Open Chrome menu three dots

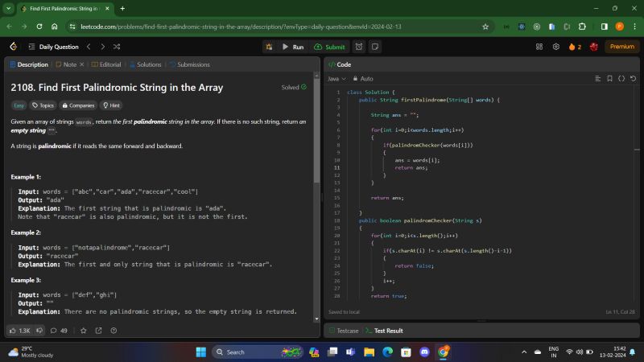634,27
